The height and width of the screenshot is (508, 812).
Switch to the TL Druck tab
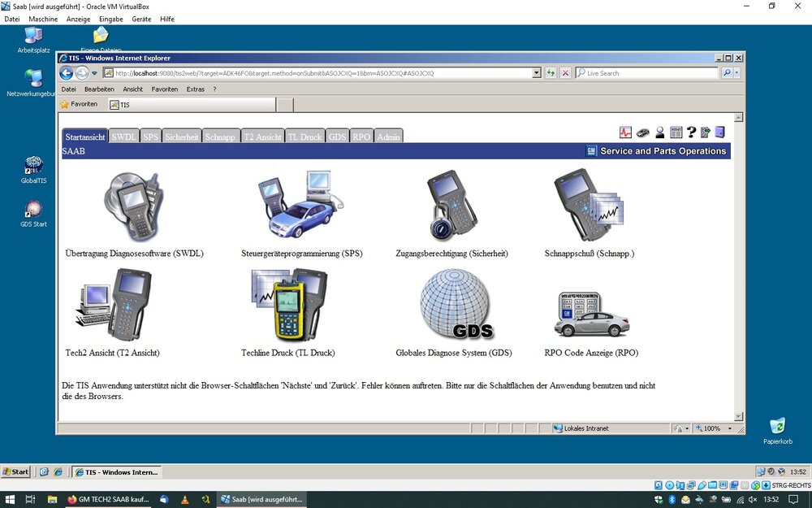click(305, 137)
